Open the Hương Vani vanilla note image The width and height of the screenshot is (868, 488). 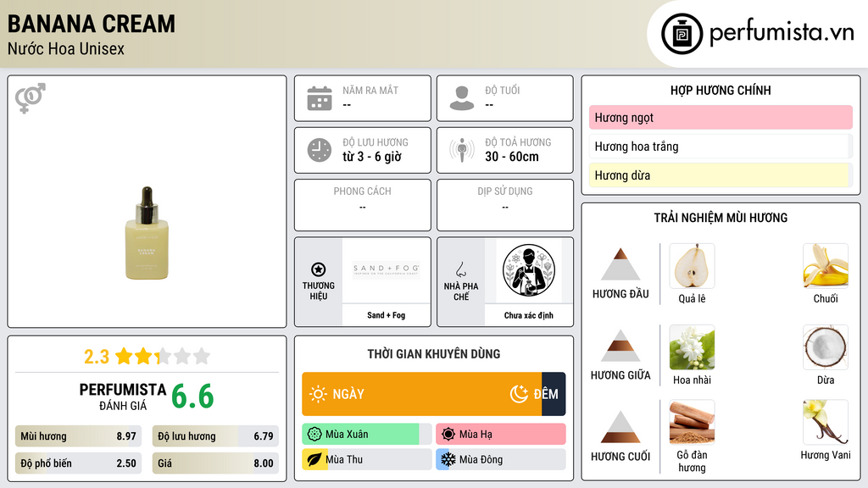(x=826, y=423)
